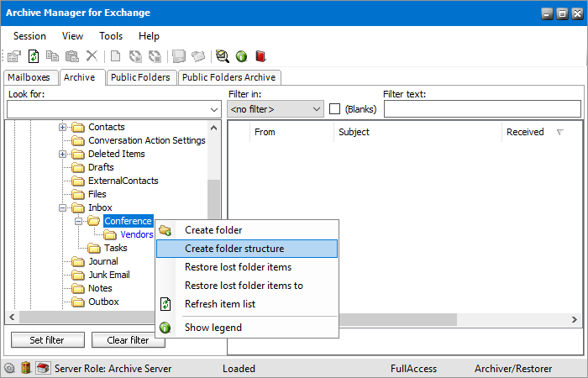This screenshot has width=588, height=378.
Task: Click the Journal folder icon
Action: [78, 262]
